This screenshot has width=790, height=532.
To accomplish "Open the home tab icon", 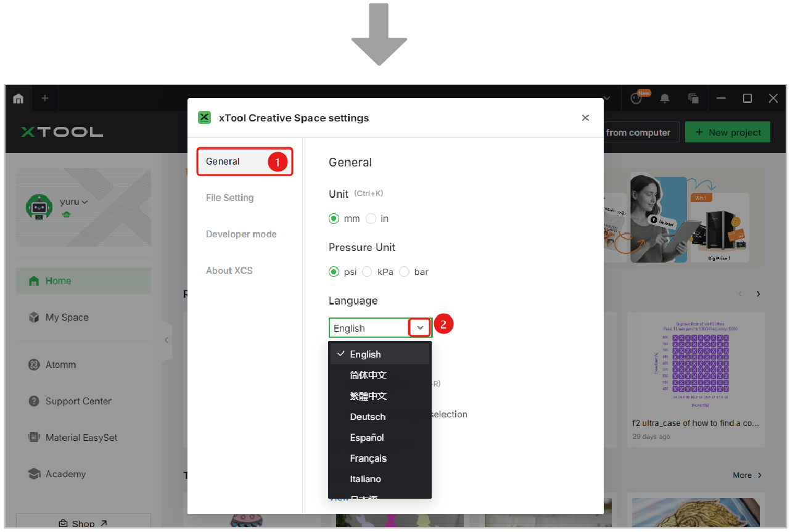I will (19, 98).
